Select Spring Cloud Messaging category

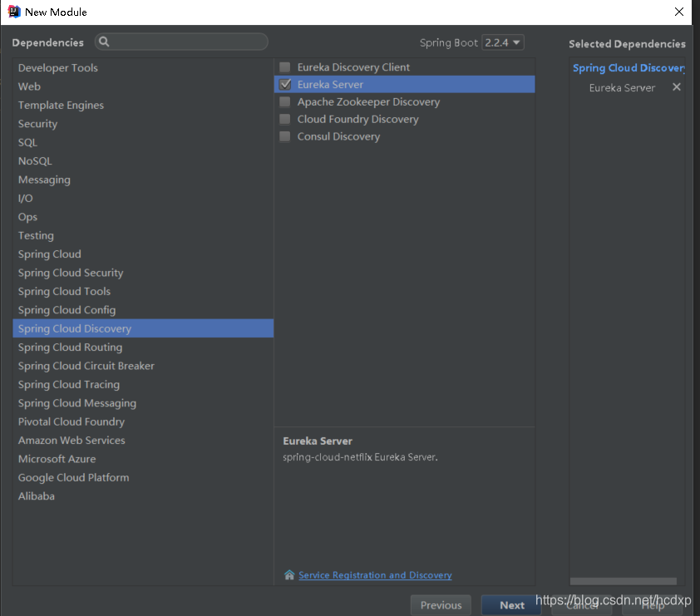[143, 403]
